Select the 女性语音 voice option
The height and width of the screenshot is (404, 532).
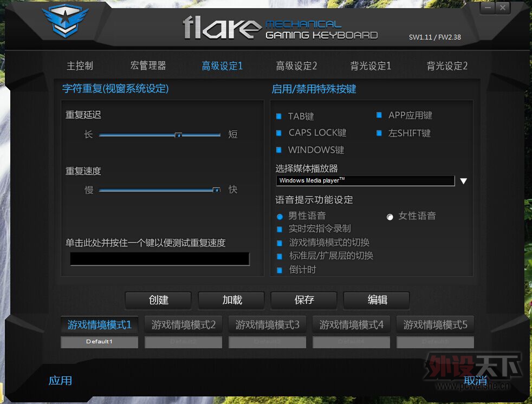coord(390,217)
